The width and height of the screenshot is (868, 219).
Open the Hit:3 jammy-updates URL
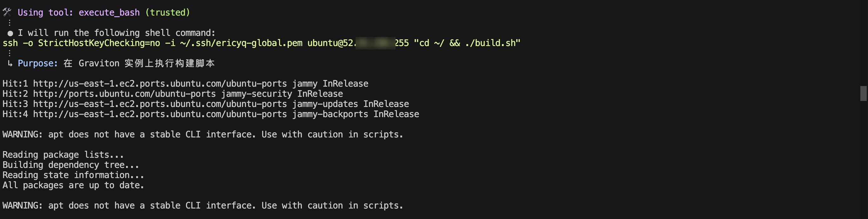coord(160,104)
